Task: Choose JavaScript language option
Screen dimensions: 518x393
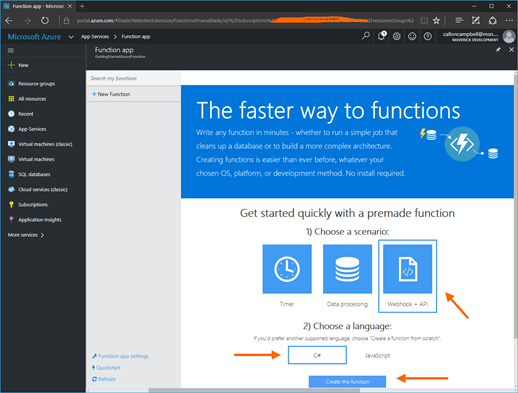Action: point(377,356)
